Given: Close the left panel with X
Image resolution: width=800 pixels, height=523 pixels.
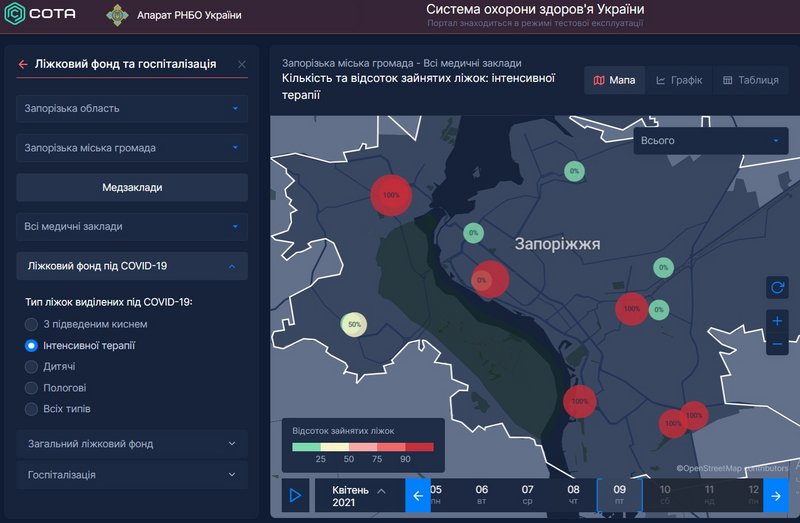Looking at the screenshot, I should pyautogui.click(x=241, y=65).
